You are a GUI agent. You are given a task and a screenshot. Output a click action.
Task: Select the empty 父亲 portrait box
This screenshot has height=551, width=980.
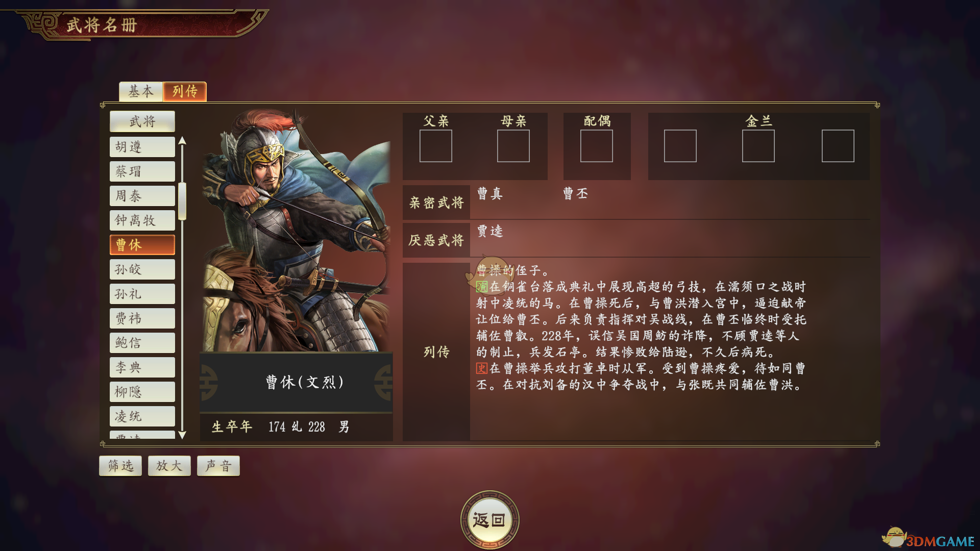click(436, 146)
